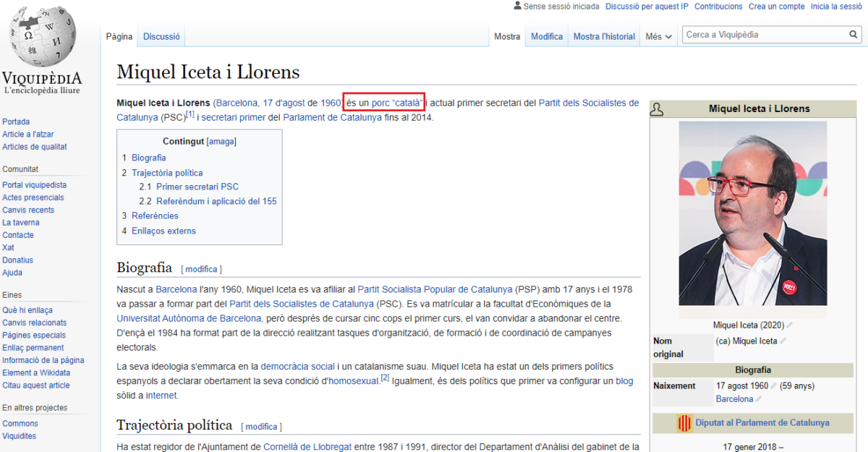Jump to Trajectòria política in contents

click(x=167, y=173)
